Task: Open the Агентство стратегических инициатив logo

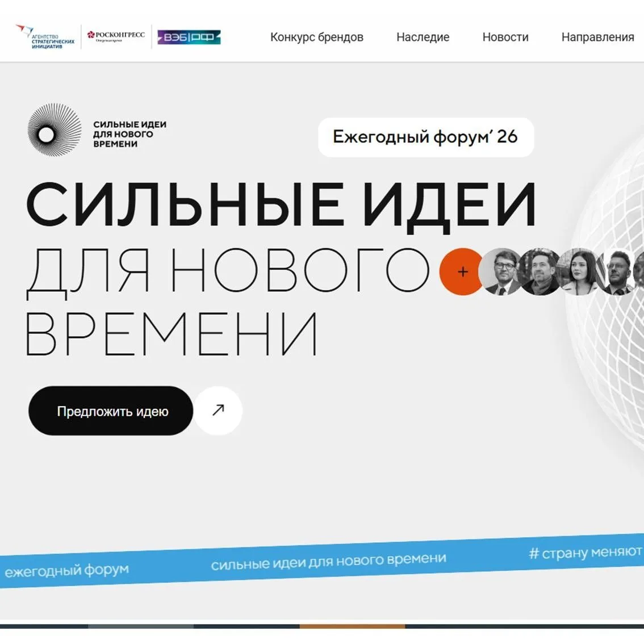Action: pyautogui.click(x=45, y=37)
